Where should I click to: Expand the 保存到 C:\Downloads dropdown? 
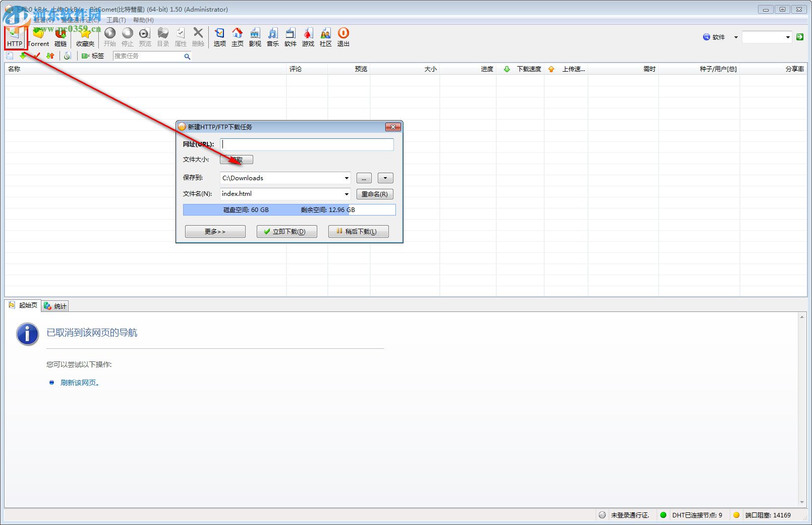346,178
